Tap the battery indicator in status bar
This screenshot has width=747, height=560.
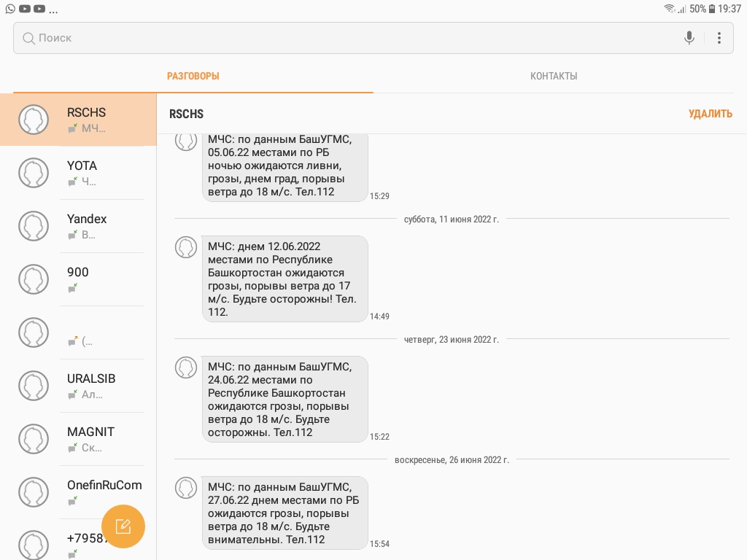[x=711, y=9]
